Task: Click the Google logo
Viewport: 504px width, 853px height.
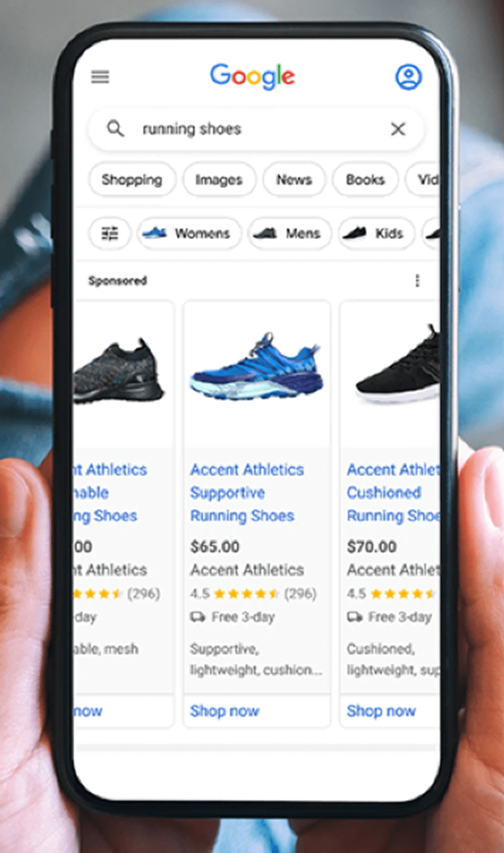Action: [252, 77]
